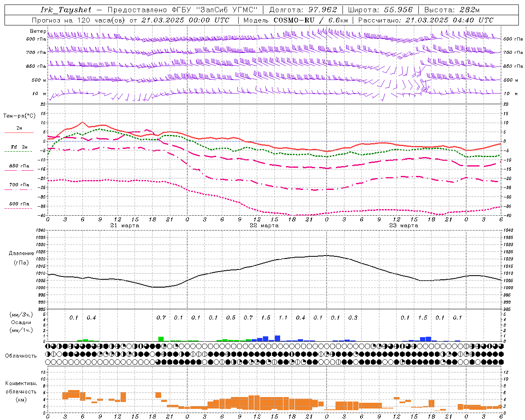Select the Прогноз на 120 часа(ов) text
Image resolution: width=525 pixels, height=420 pixels.
(79, 20)
